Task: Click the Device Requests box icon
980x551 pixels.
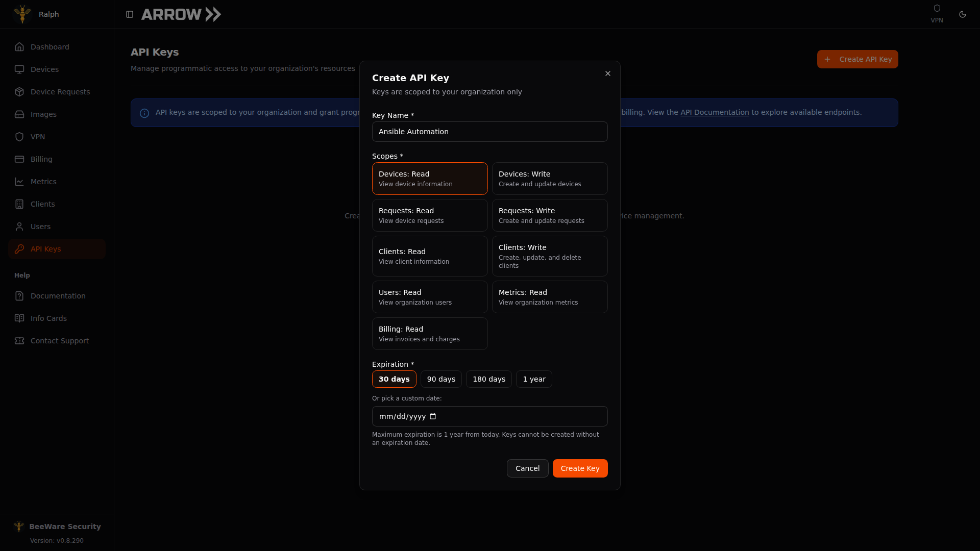Action: pos(19,92)
